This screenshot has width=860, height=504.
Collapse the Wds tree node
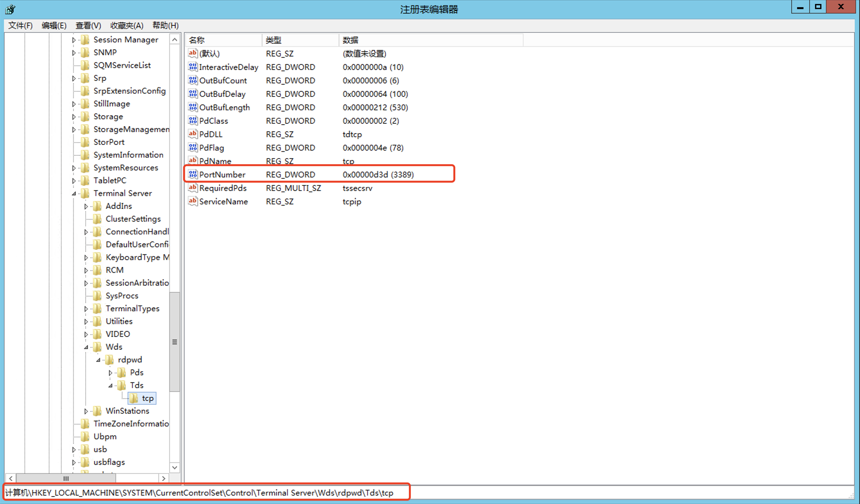pos(86,347)
